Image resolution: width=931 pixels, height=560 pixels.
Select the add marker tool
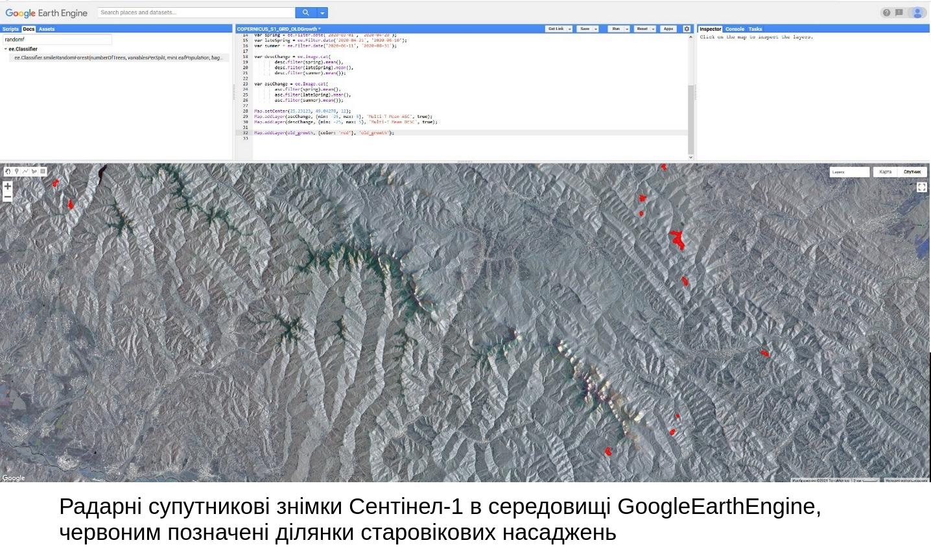tap(17, 172)
